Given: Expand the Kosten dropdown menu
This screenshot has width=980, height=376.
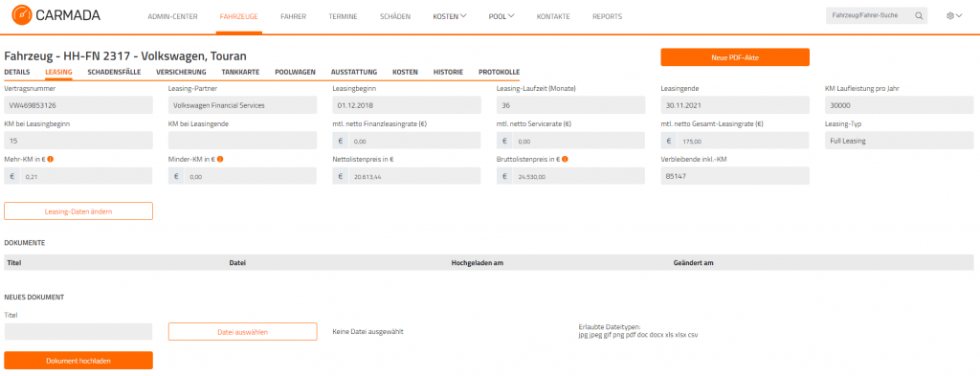Looking at the screenshot, I should click(x=450, y=16).
